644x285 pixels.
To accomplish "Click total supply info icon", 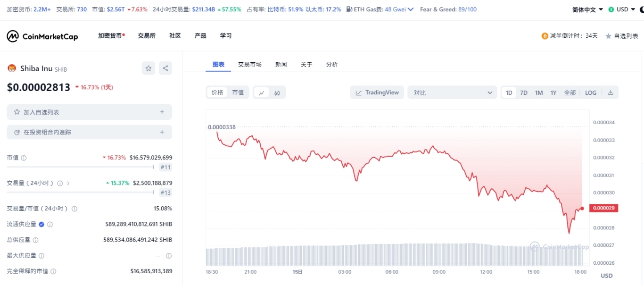I will coord(35,240).
